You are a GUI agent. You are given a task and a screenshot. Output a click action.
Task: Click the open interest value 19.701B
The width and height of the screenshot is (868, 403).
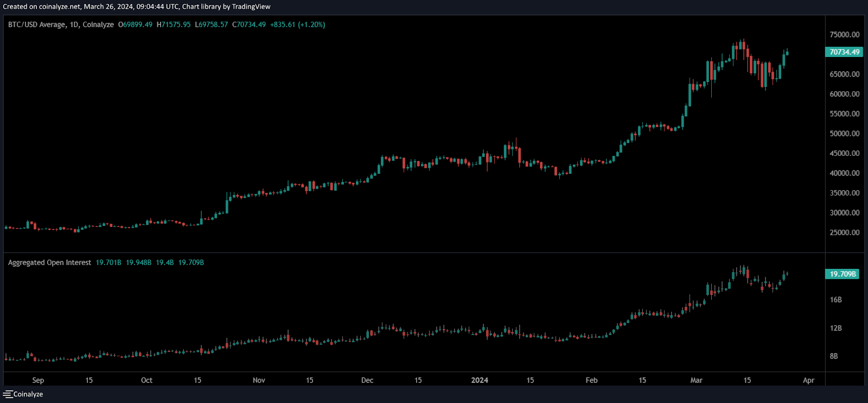[x=108, y=262]
